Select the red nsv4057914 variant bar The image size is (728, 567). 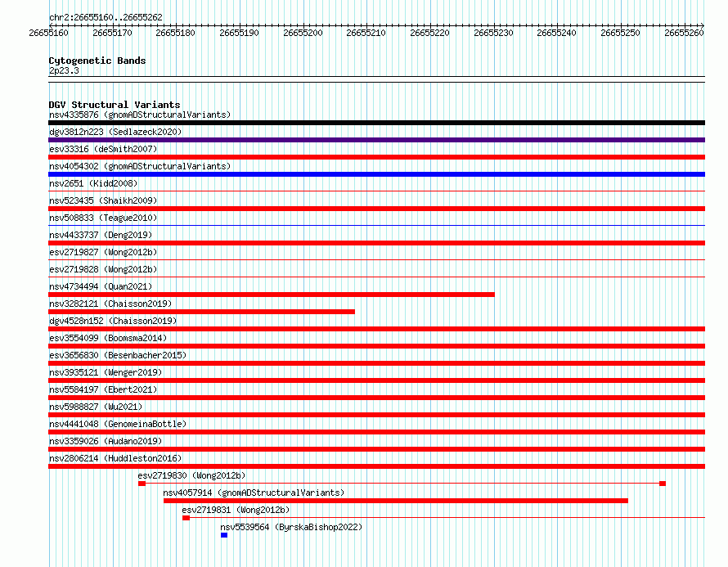click(396, 501)
